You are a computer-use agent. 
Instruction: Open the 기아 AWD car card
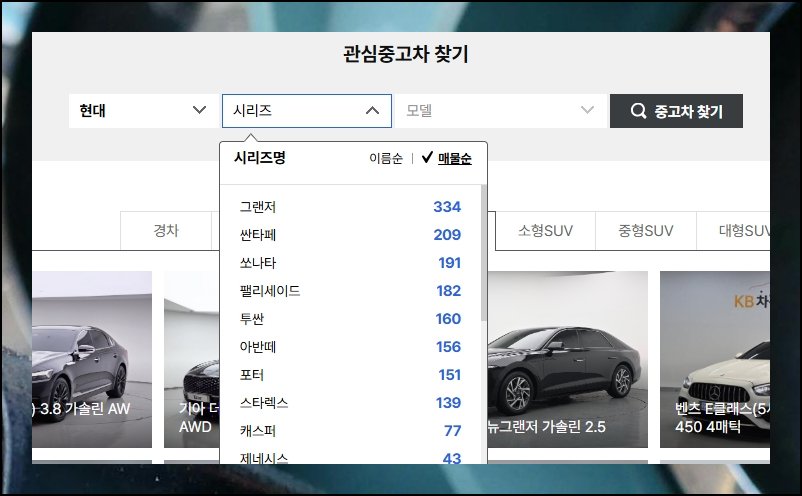click(192, 359)
